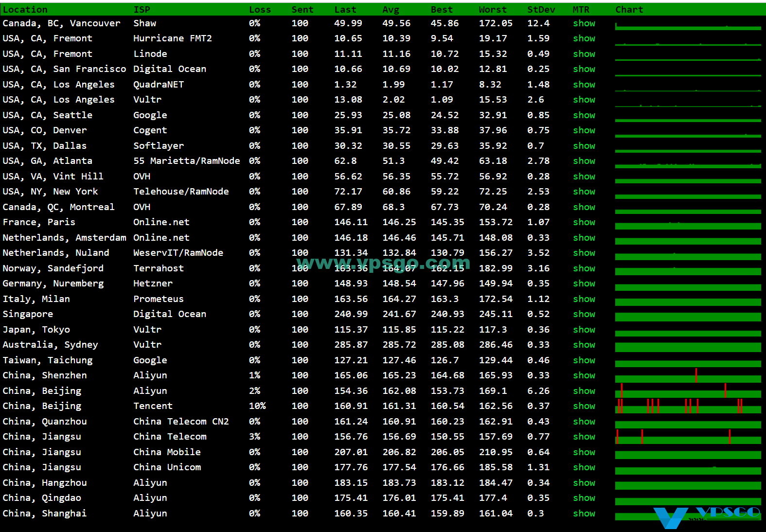766x532 pixels.
Task: Click the Chart column header
Action: coord(629,10)
